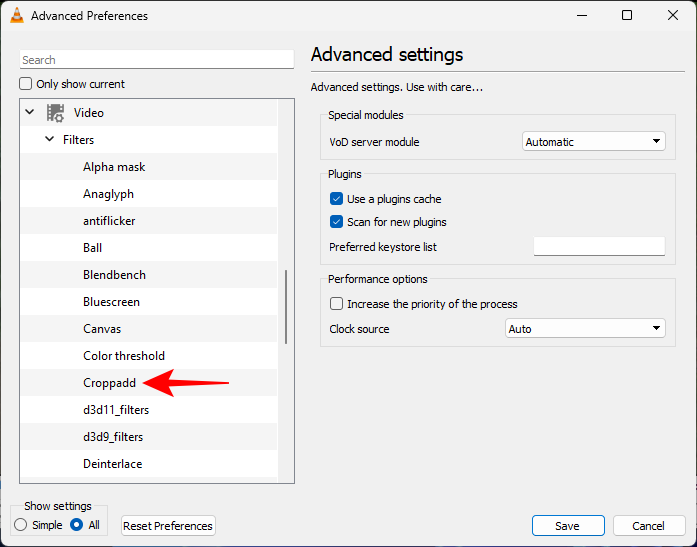Select the All settings radio button
697x547 pixels.
tap(77, 525)
